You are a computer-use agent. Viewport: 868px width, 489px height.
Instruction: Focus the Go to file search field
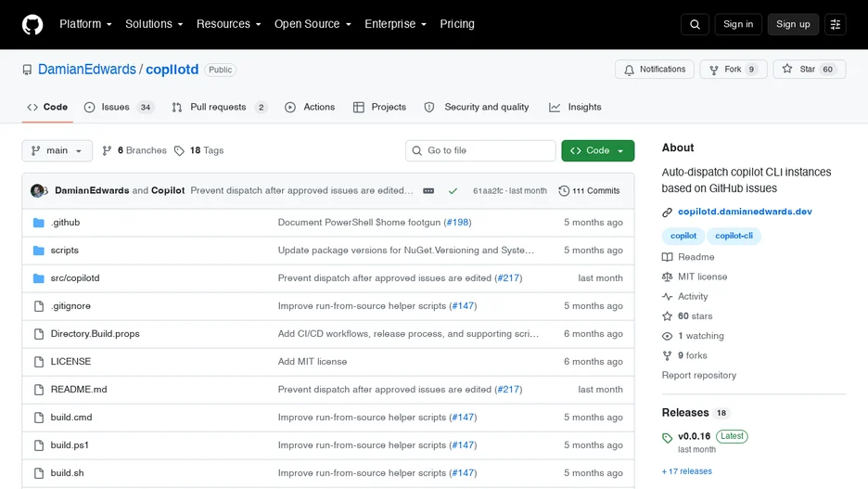click(x=480, y=150)
